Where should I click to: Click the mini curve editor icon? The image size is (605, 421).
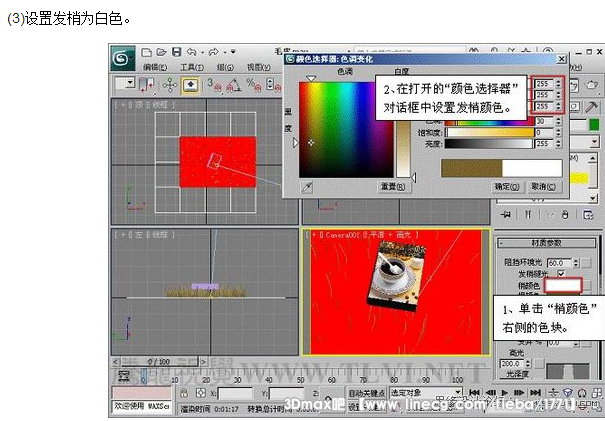tap(124, 376)
